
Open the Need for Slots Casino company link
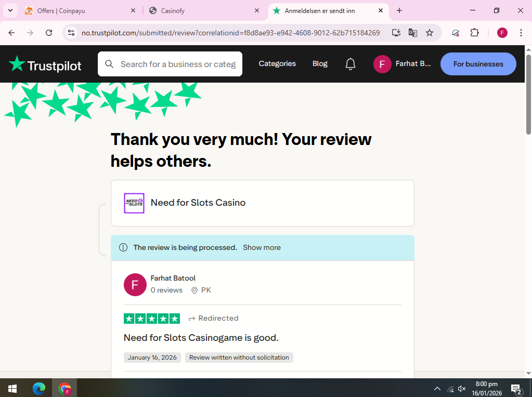[x=198, y=203]
